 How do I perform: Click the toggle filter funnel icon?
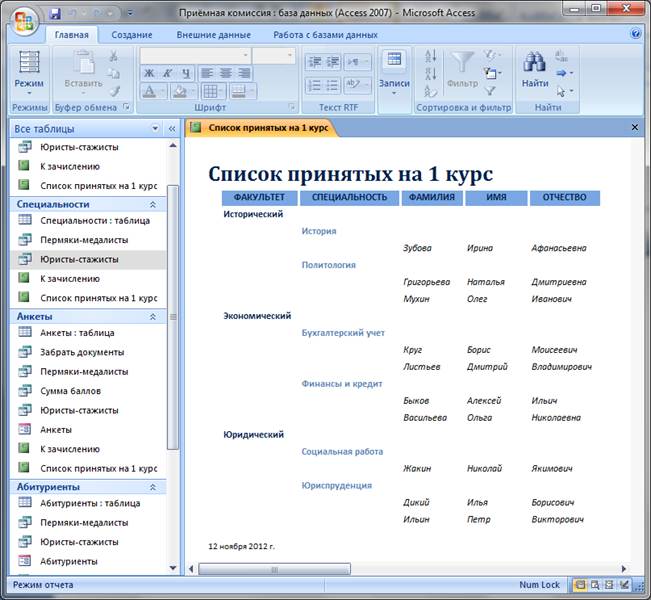tap(490, 91)
